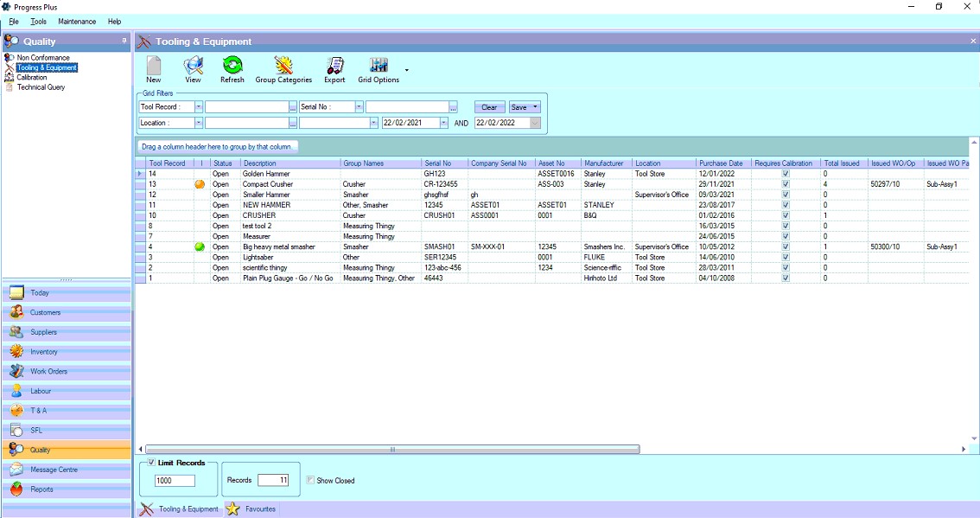
Task: Click the New tool record icon
Action: [154, 67]
